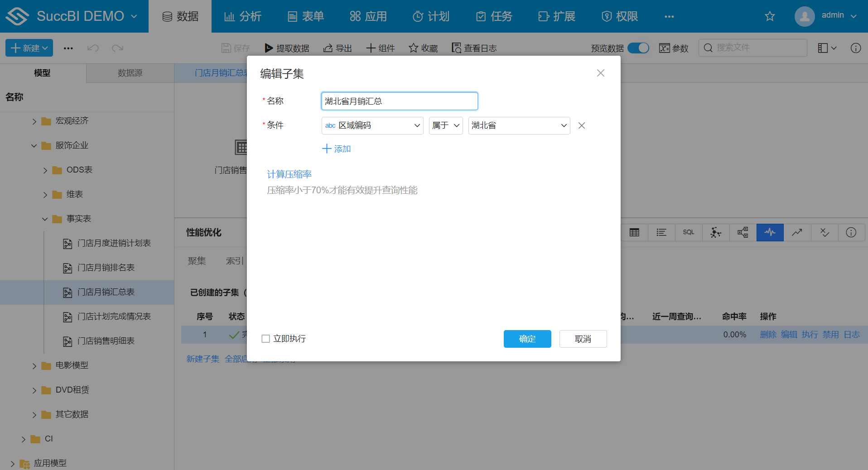Image resolution: width=868 pixels, height=470 pixels.
Task: Open the 查看日志 view logs icon
Action: [x=473, y=48]
